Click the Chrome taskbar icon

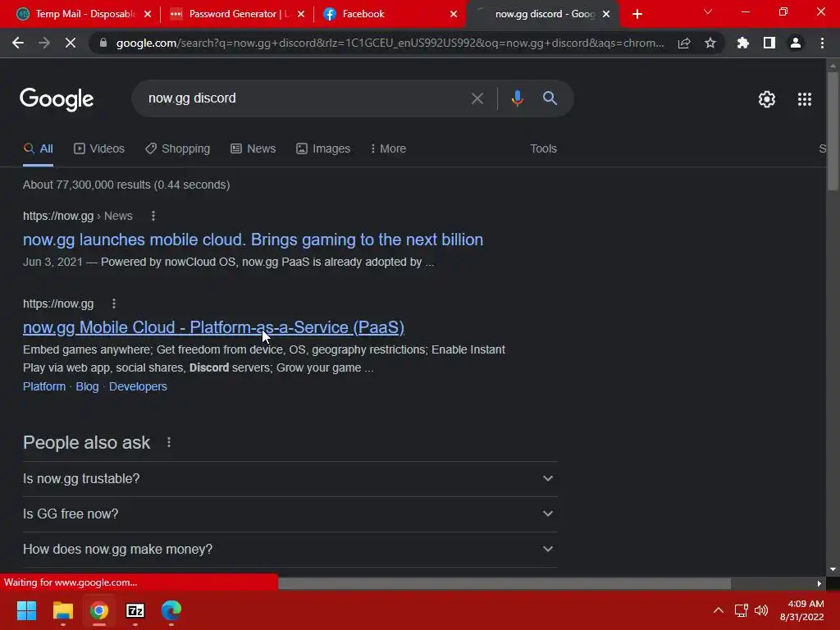point(99,610)
